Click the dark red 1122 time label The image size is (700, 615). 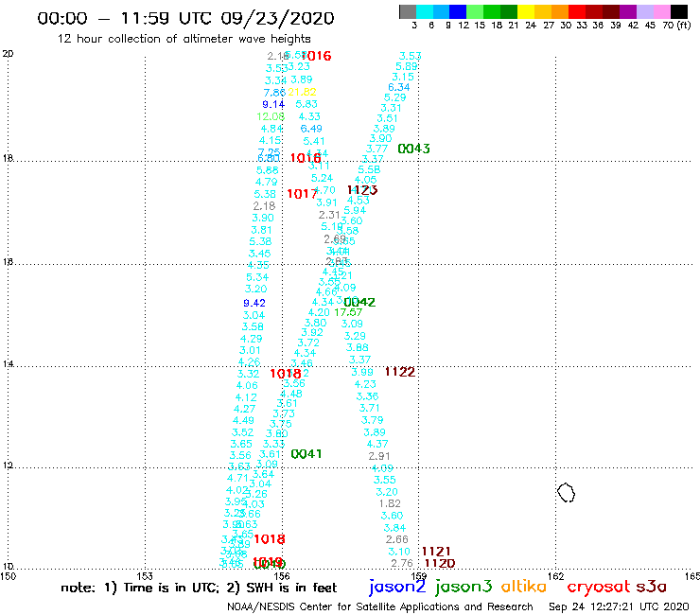coord(400,372)
